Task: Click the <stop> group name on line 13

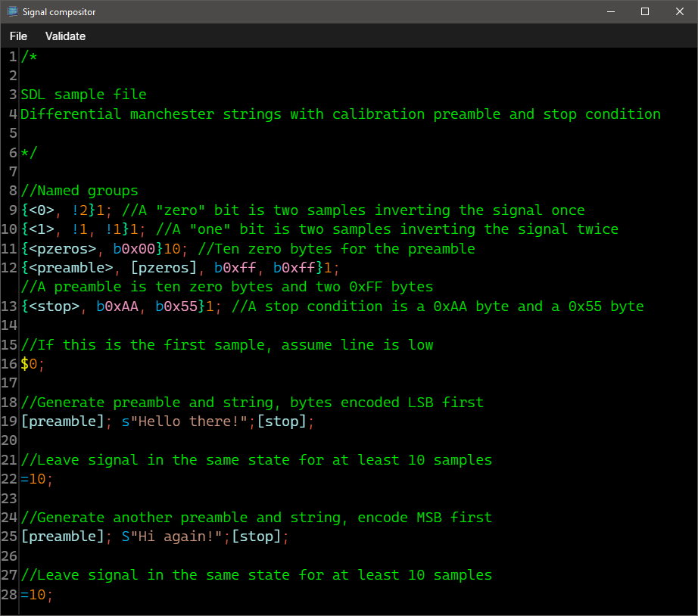Action: coord(55,306)
